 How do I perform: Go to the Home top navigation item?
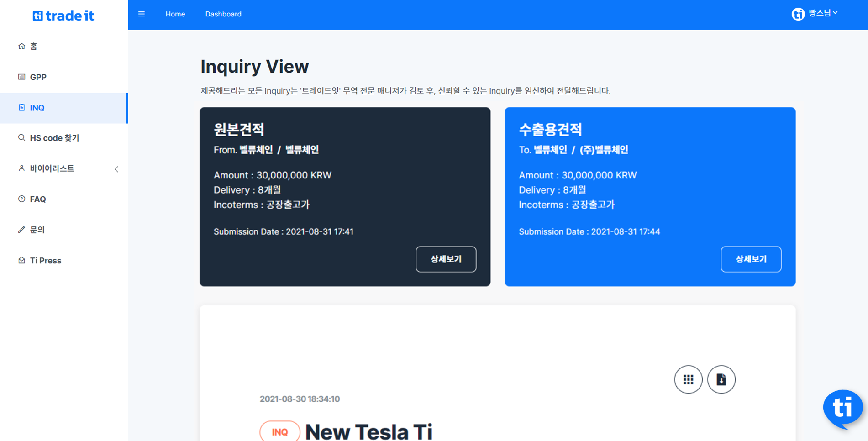pyautogui.click(x=175, y=14)
